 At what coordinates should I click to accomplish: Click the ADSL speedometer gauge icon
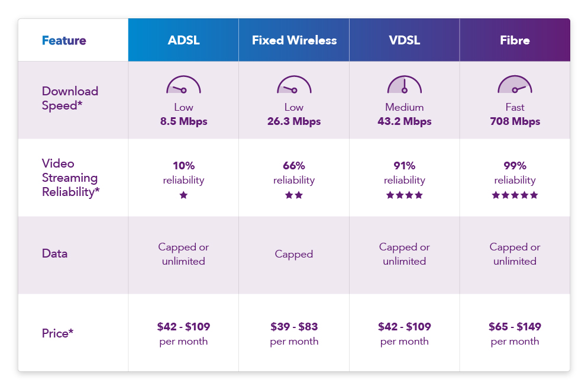point(183,85)
